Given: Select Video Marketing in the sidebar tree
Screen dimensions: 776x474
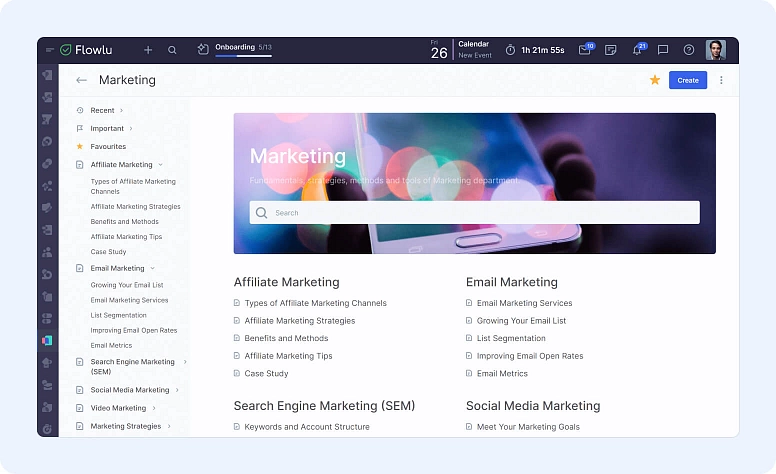Looking at the screenshot, I should (x=118, y=408).
